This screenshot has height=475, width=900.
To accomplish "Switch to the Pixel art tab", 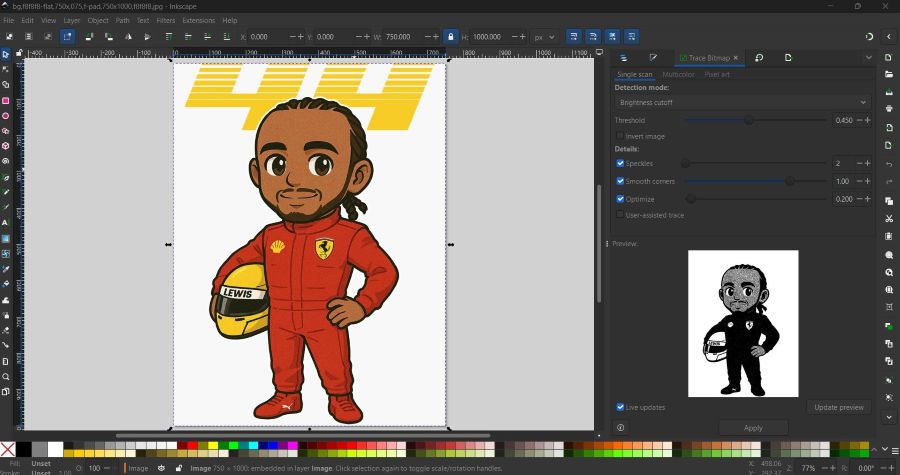I will pyautogui.click(x=717, y=74).
